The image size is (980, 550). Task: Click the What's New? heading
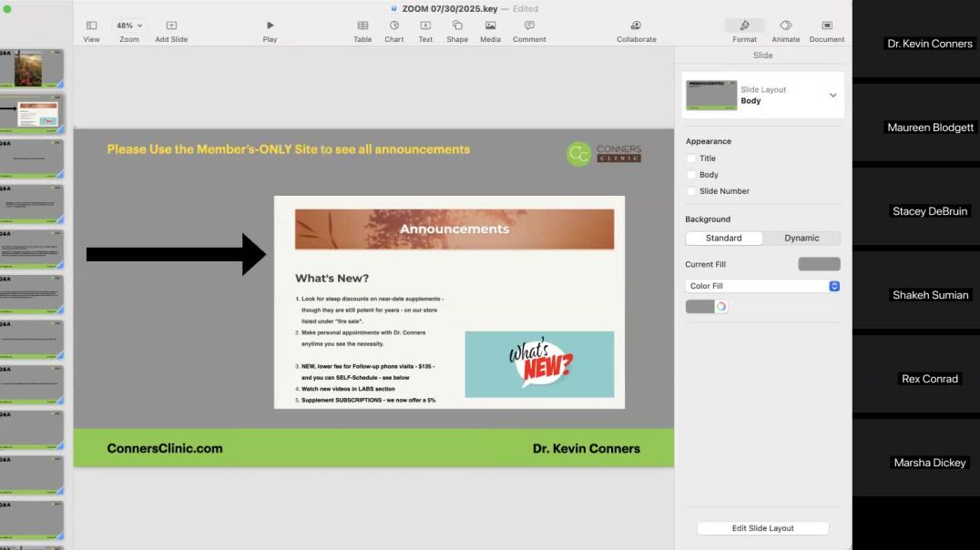332,278
